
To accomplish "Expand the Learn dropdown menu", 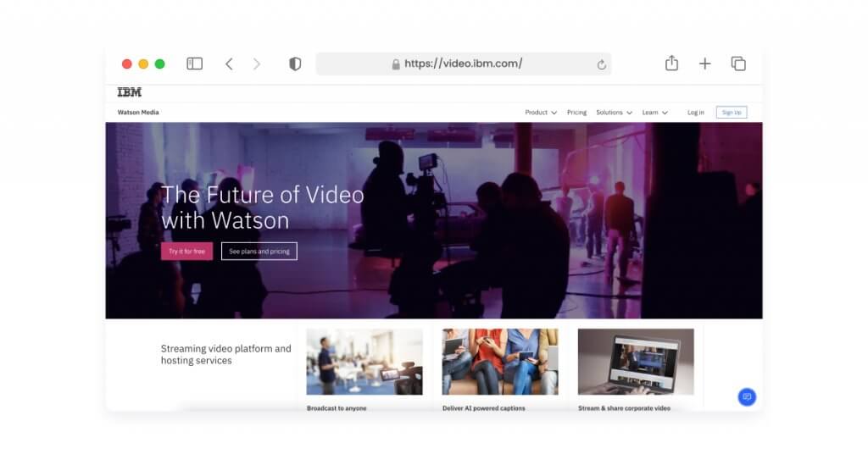I will point(655,113).
